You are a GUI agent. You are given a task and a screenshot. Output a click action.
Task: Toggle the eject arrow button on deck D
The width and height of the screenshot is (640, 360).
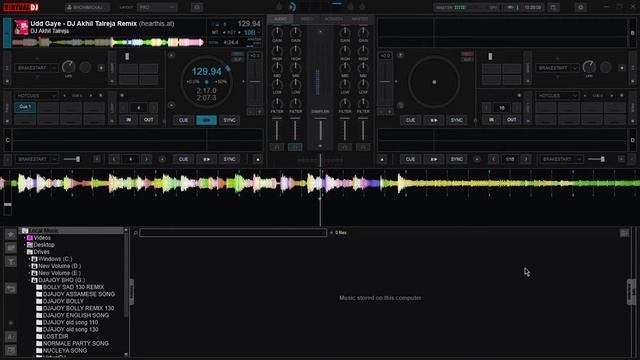[382, 159]
